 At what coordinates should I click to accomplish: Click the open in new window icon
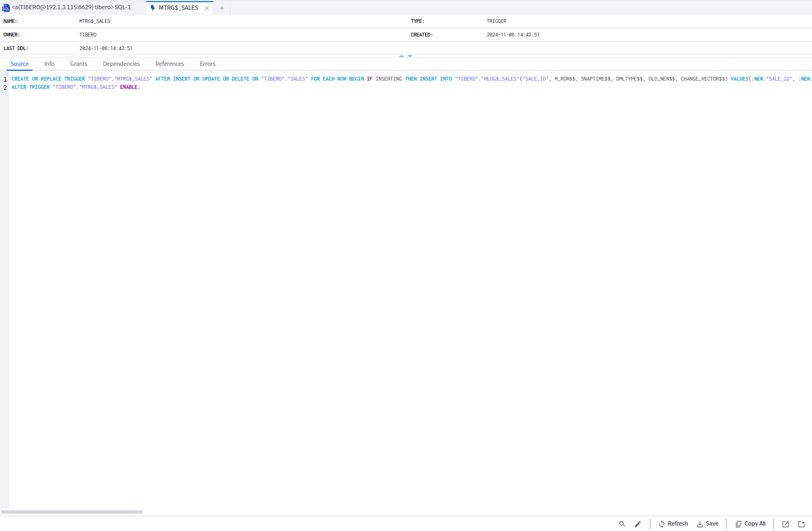click(785, 524)
